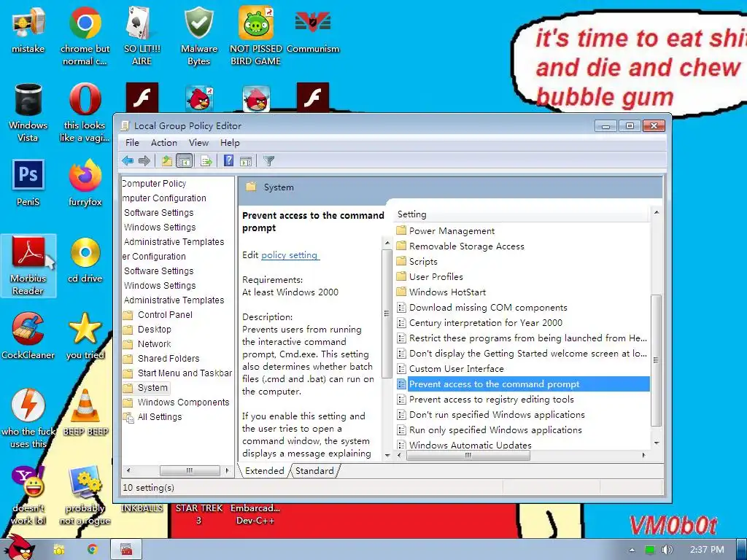
Task: Toggle the Action Pane toolbar icon
Action: (x=246, y=161)
